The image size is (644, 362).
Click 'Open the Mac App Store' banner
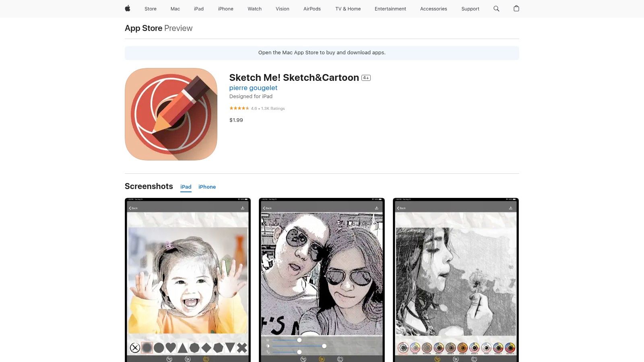point(322,53)
